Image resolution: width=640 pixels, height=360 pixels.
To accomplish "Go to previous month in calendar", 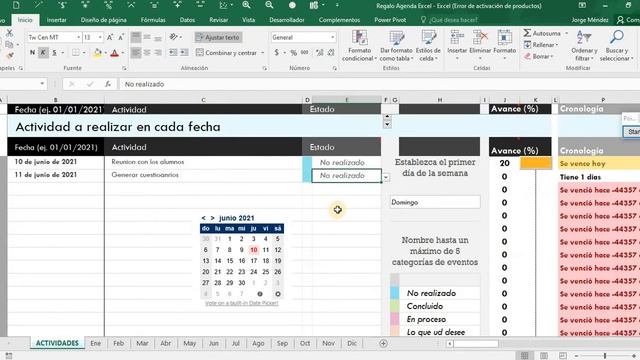I will click(x=203, y=218).
